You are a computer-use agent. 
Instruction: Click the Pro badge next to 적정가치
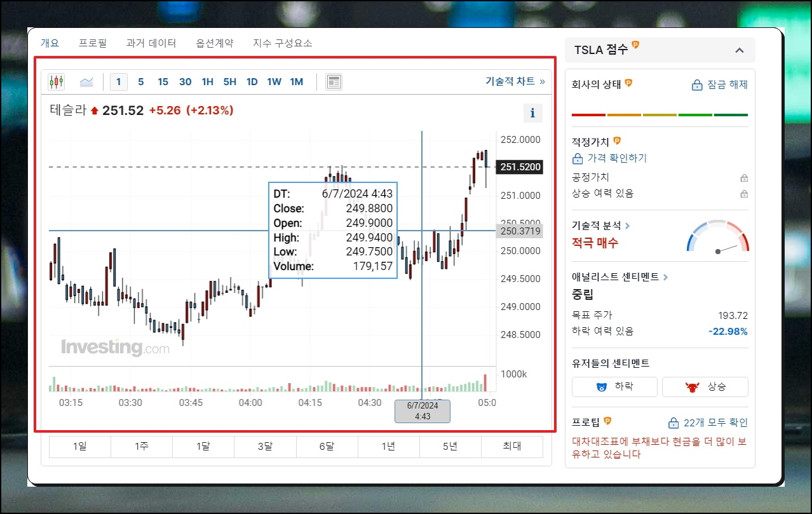[616, 140]
